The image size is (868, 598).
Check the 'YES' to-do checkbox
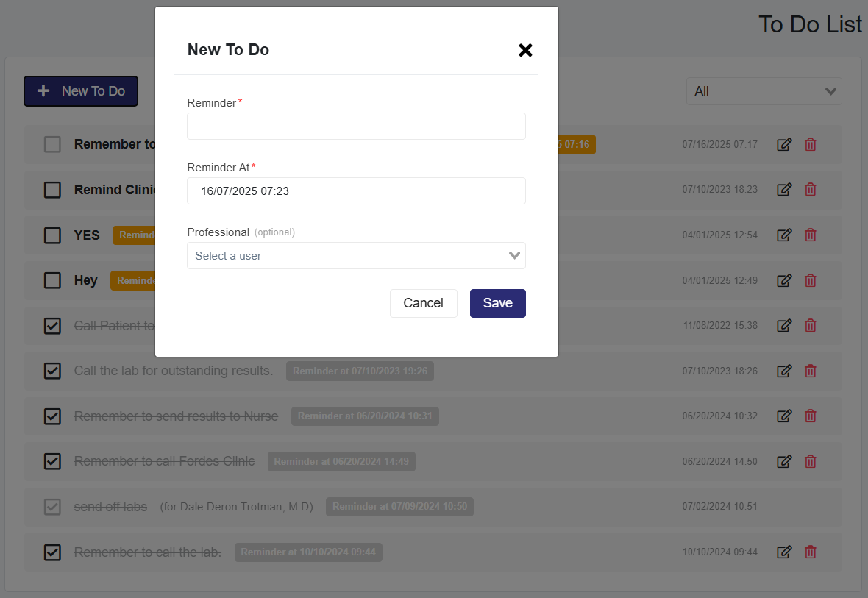pyautogui.click(x=52, y=235)
